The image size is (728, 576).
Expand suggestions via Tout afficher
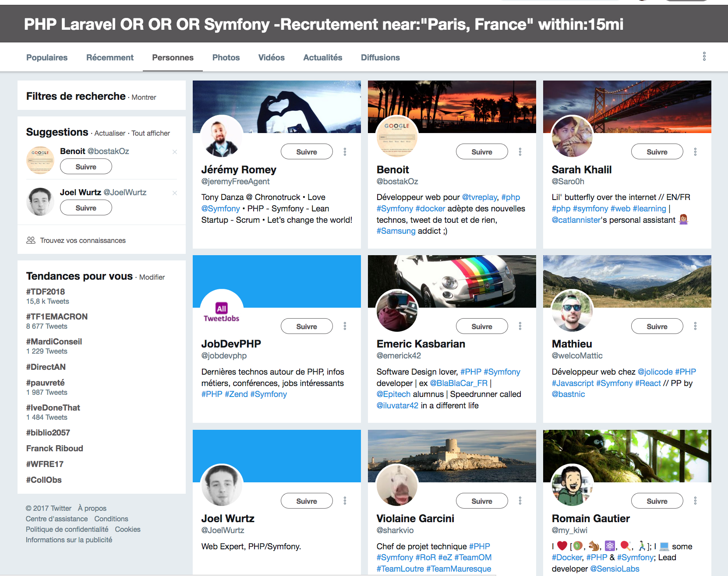(151, 133)
